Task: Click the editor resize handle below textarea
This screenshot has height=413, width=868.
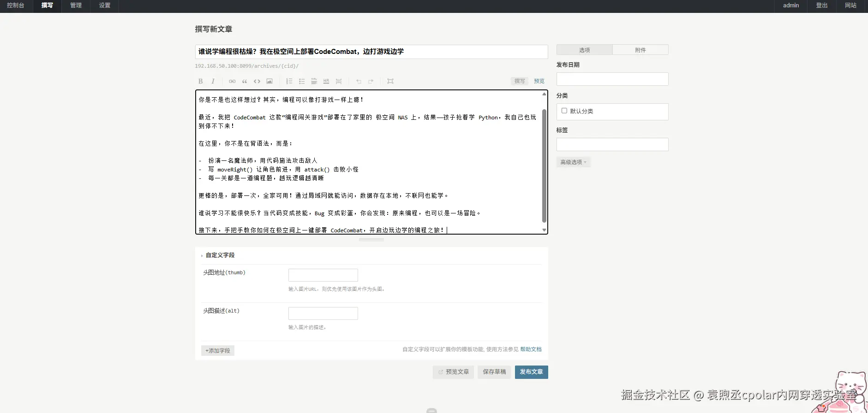Action: (x=371, y=240)
